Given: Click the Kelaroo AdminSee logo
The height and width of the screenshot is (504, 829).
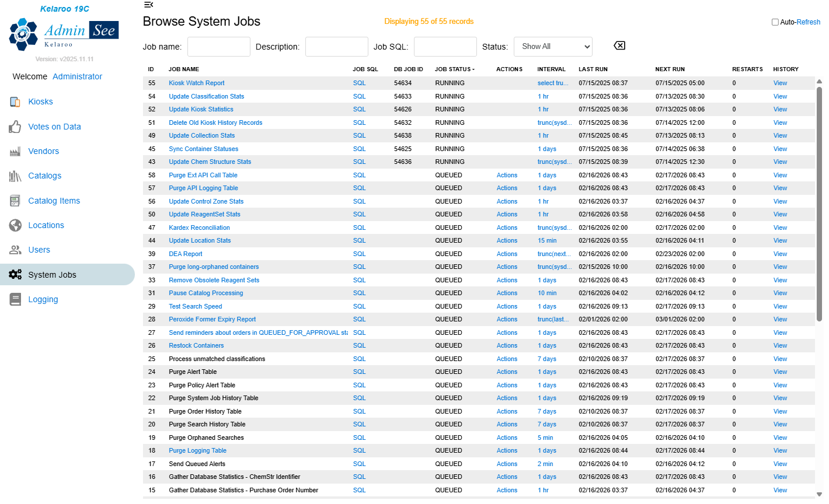Looking at the screenshot, I should click(x=64, y=34).
